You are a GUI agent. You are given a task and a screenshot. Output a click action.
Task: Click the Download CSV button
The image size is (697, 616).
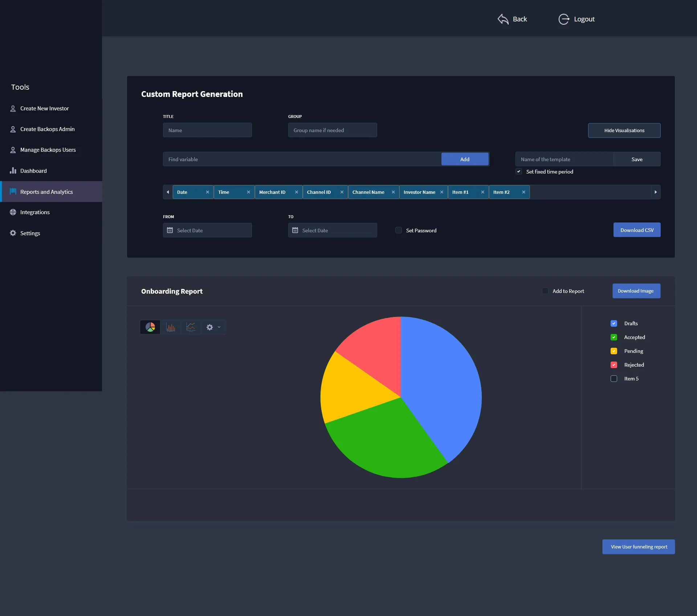(x=637, y=230)
